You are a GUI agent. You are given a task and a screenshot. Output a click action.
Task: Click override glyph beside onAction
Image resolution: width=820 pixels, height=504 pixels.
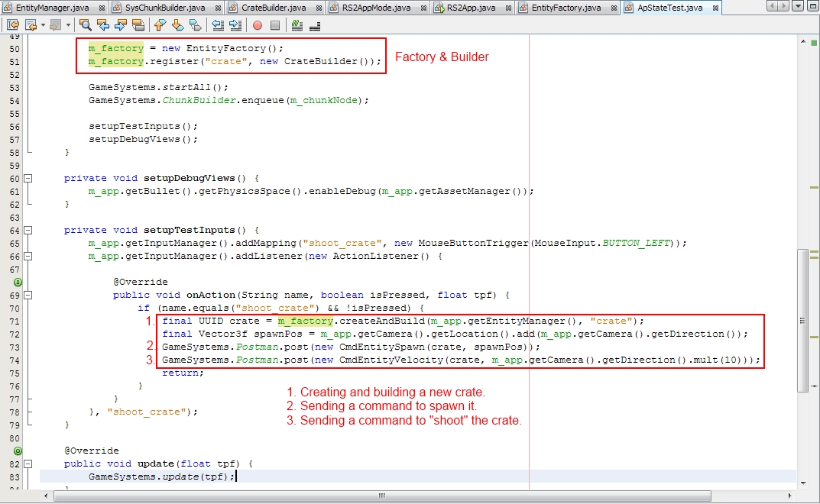[x=18, y=283]
